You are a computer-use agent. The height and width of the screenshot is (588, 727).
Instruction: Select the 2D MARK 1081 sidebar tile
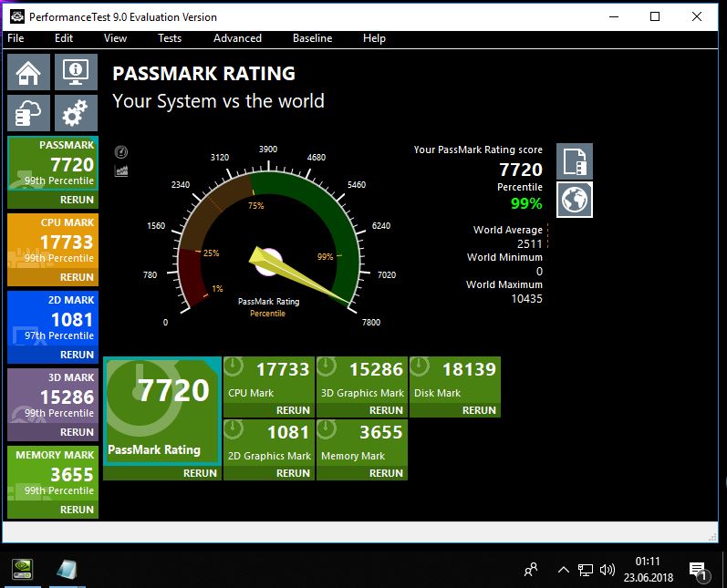[x=53, y=318]
